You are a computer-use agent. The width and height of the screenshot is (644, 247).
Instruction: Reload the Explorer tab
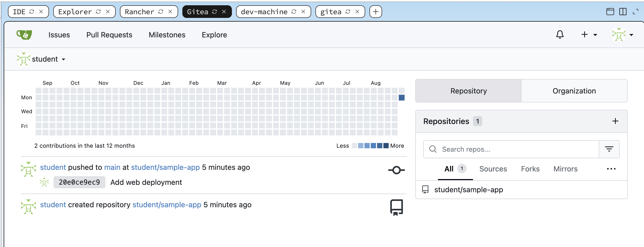[x=98, y=12]
